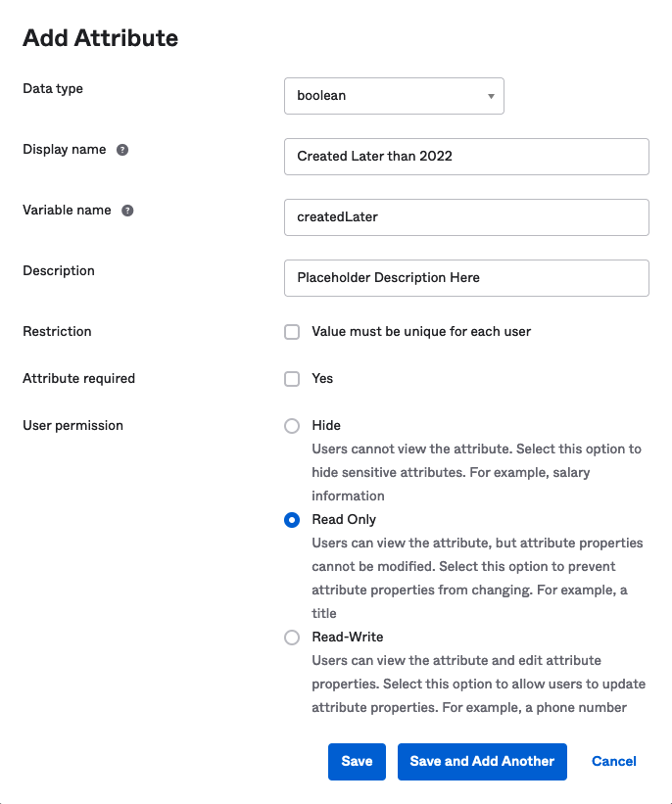The height and width of the screenshot is (804, 672).
Task: Click the Save button
Action: [357, 761]
